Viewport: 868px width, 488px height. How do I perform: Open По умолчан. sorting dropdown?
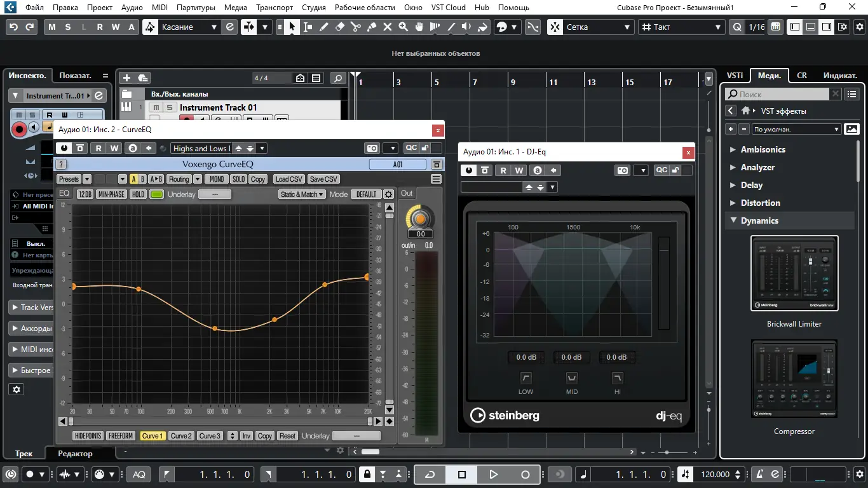797,129
